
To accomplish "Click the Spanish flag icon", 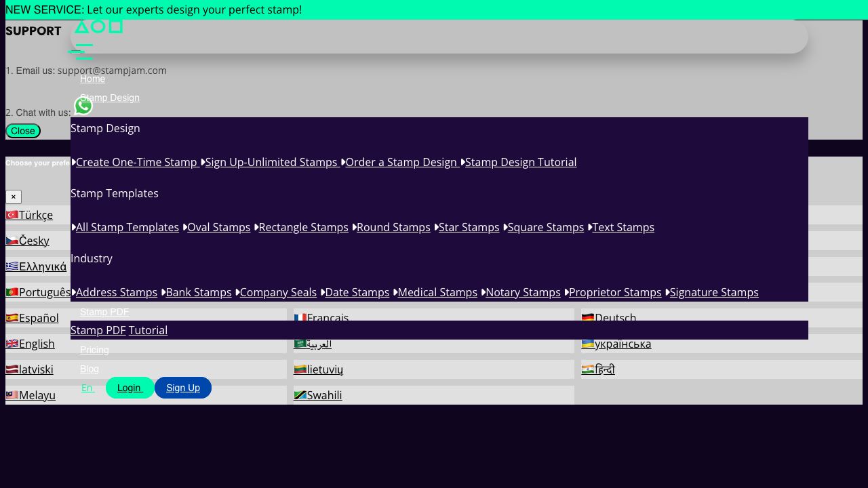I will tap(12, 318).
